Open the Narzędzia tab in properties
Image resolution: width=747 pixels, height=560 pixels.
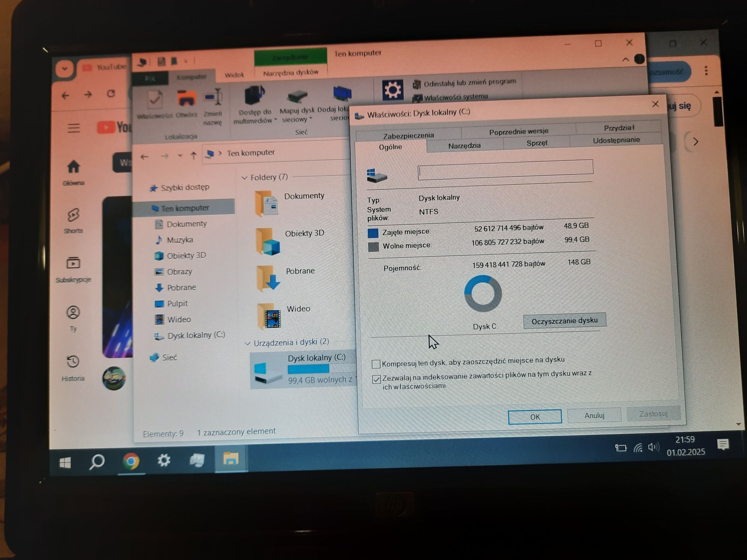tap(464, 146)
